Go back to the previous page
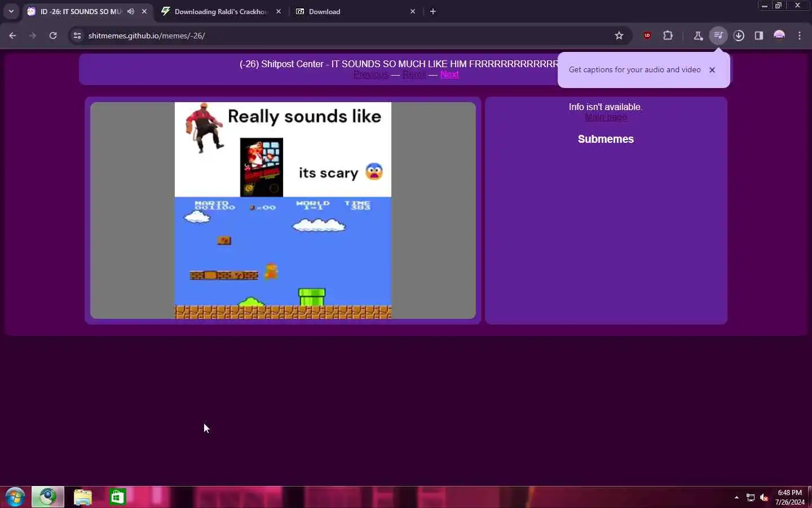Image resolution: width=812 pixels, height=508 pixels. [x=12, y=36]
